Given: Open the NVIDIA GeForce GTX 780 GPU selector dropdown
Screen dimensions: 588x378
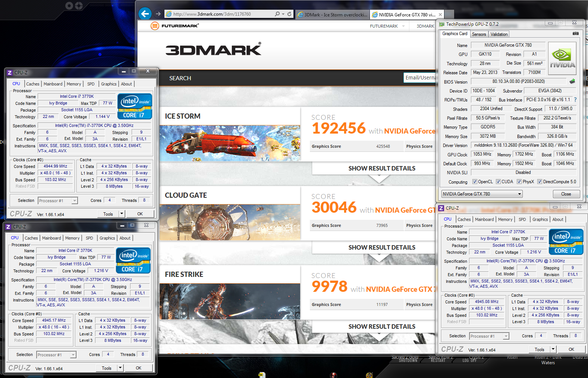Looking at the screenshot, I should point(482,194).
